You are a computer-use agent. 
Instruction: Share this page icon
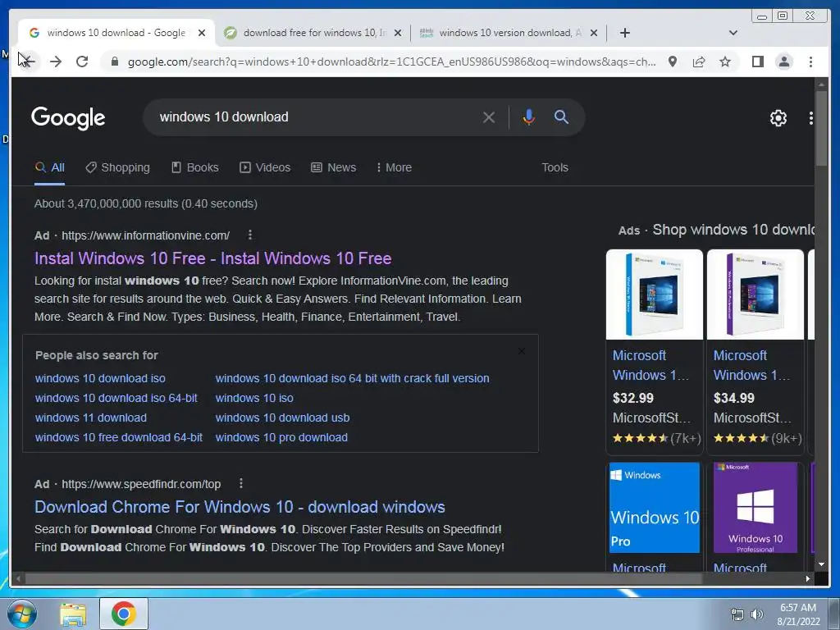(699, 62)
